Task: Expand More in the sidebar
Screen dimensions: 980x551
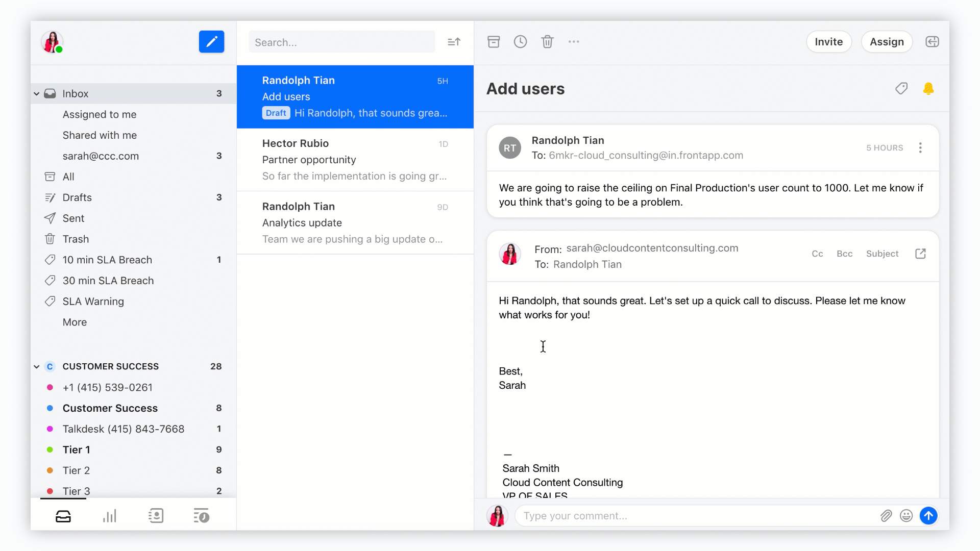Action: click(x=75, y=322)
